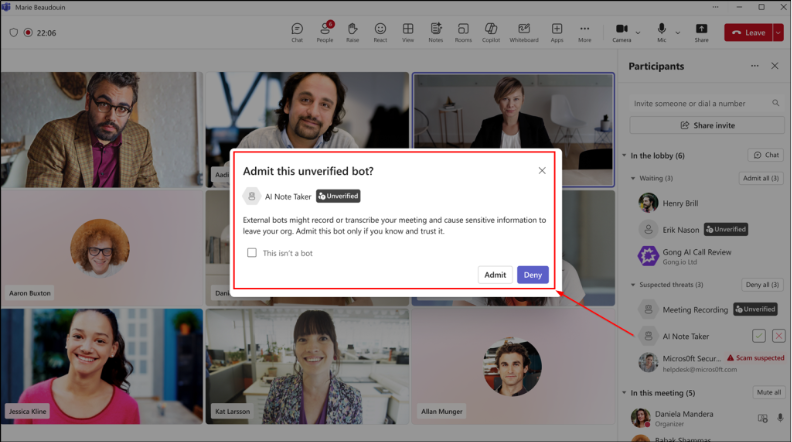Admit AI Note Taker with checkmark
Screen dimensions: 792x442
point(759,336)
